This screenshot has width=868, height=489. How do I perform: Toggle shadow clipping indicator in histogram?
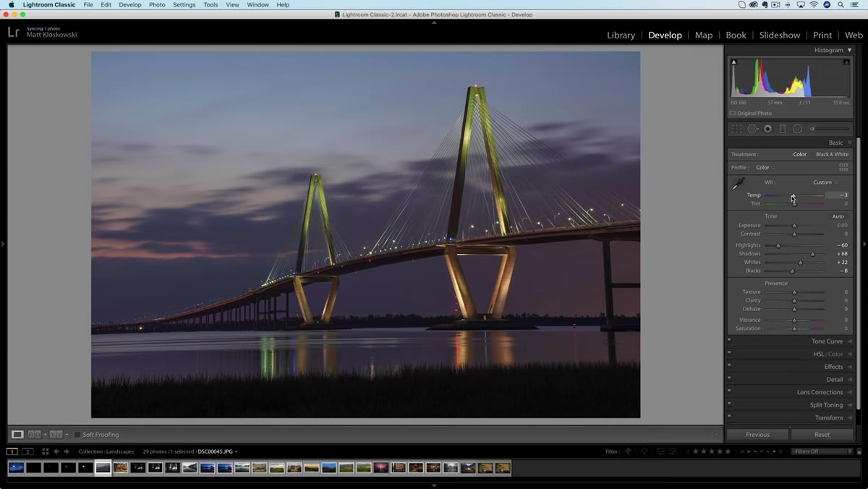734,62
